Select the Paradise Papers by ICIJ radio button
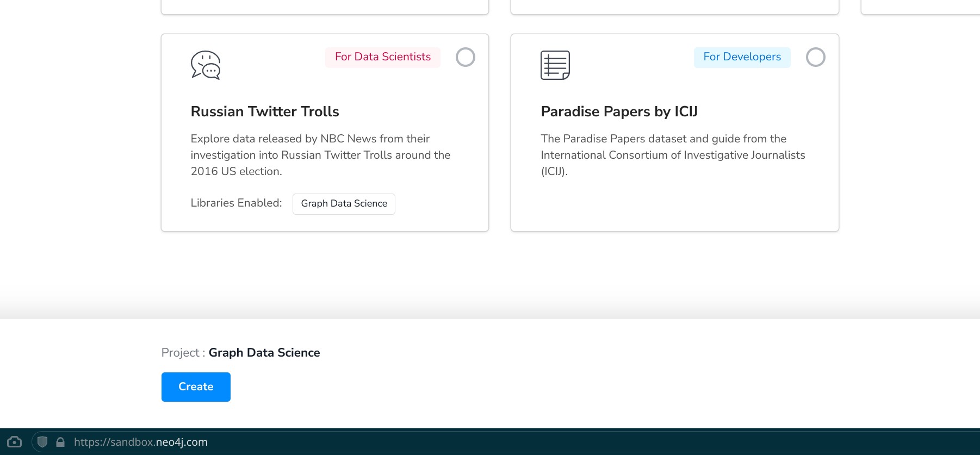The image size is (980, 455). [x=815, y=57]
